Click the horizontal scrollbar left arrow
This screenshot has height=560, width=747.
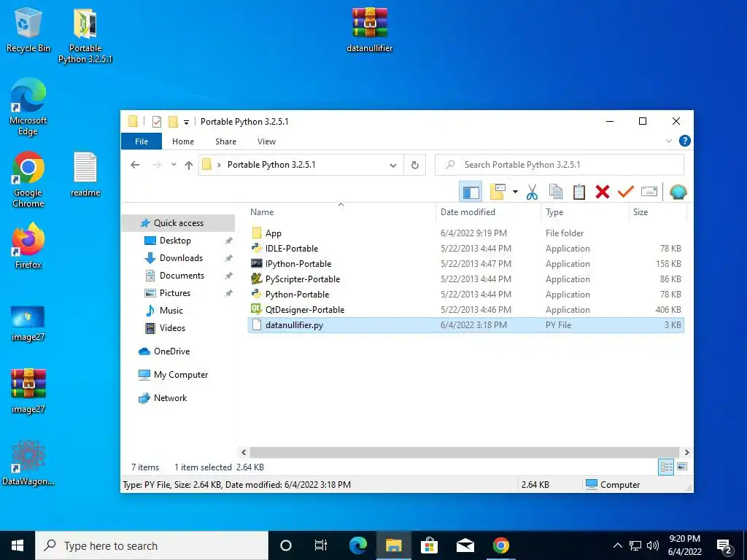[244, 452]
